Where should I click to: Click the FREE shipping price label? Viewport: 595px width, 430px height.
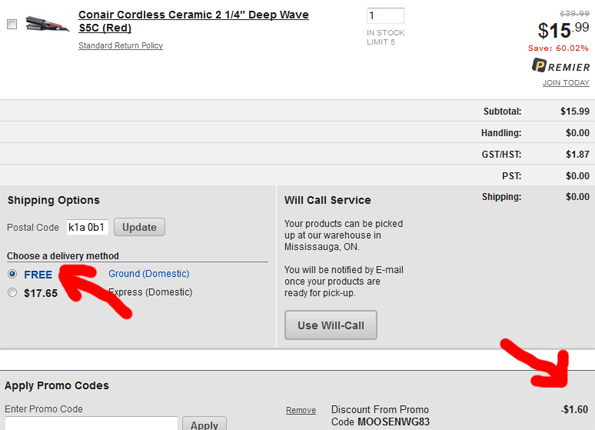pos(38,274)
